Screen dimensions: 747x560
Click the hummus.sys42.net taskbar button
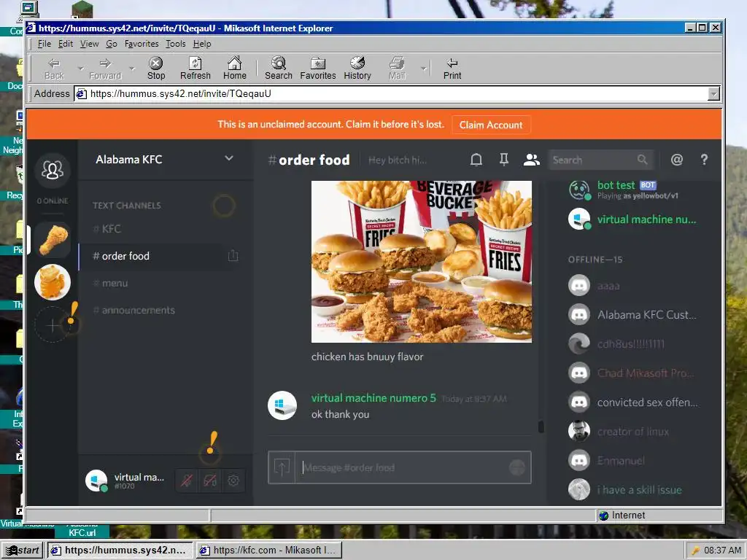pyautogui.click(x=120, y=550)
